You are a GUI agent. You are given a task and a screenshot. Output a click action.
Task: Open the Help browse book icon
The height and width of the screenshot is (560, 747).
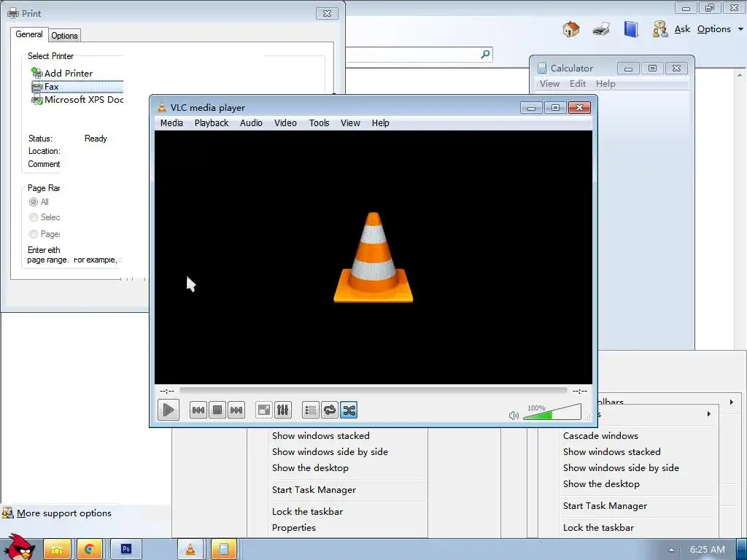[631, 29]
